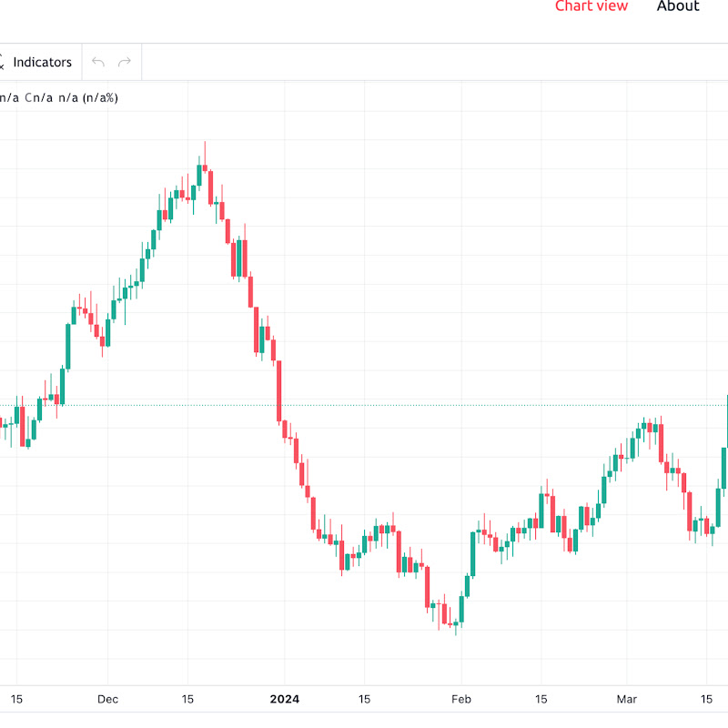This screenshot has height=728, width=728.
Task: Click the Dec label on time axis
Action: coord(107,699)
